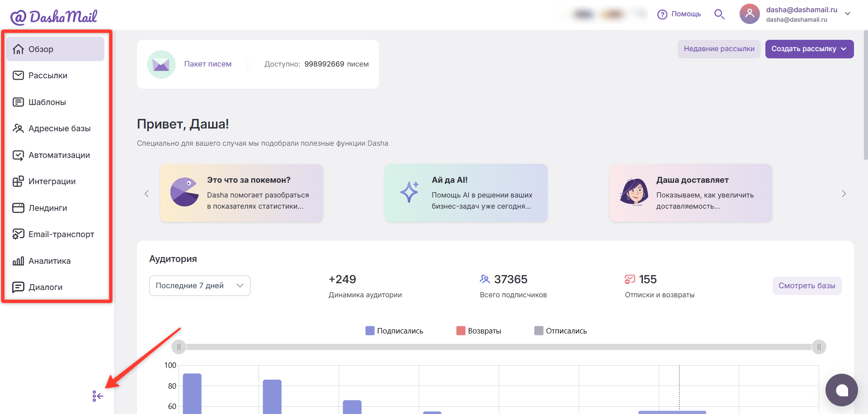Click the left chart range slider handle
Screen dimensions: 868x414
coord(179,347)
